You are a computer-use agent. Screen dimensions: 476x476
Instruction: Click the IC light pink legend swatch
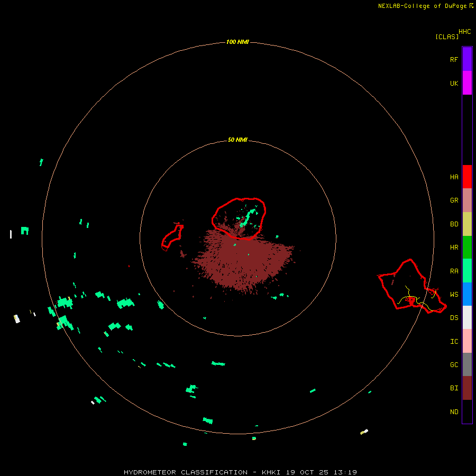(467, 341)
